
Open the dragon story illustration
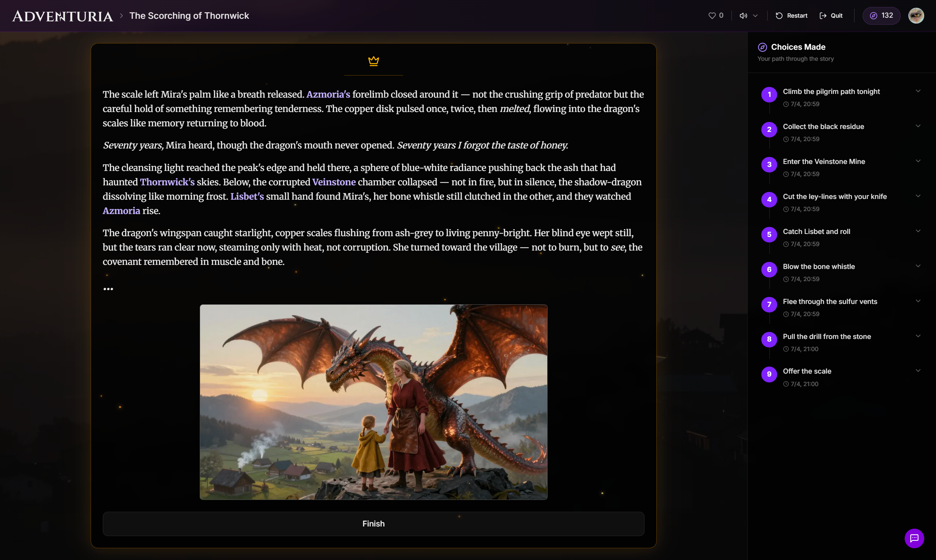click(373, 402)
